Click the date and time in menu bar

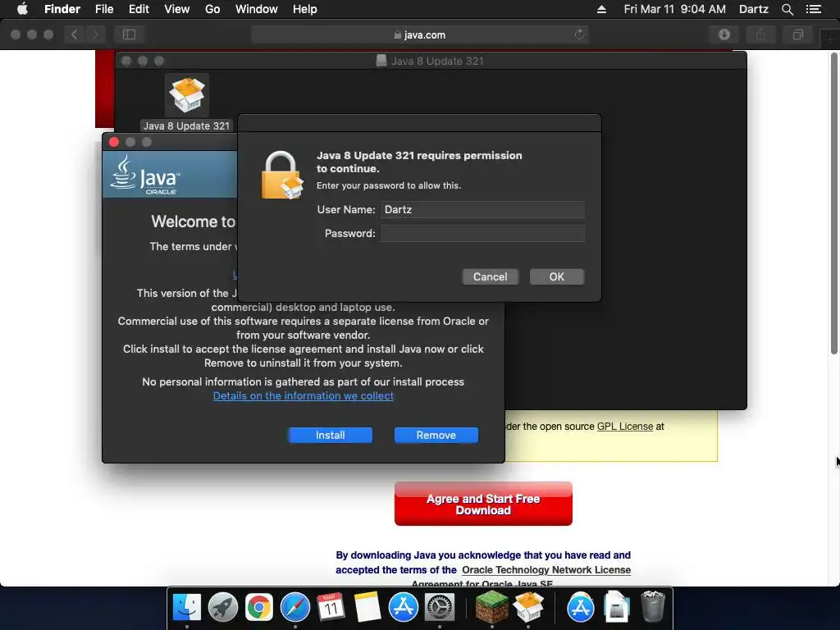click(674, 9)
